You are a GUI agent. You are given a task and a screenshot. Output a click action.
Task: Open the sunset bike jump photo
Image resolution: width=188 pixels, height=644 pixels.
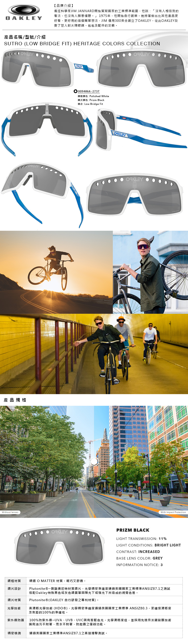(56, 272)
